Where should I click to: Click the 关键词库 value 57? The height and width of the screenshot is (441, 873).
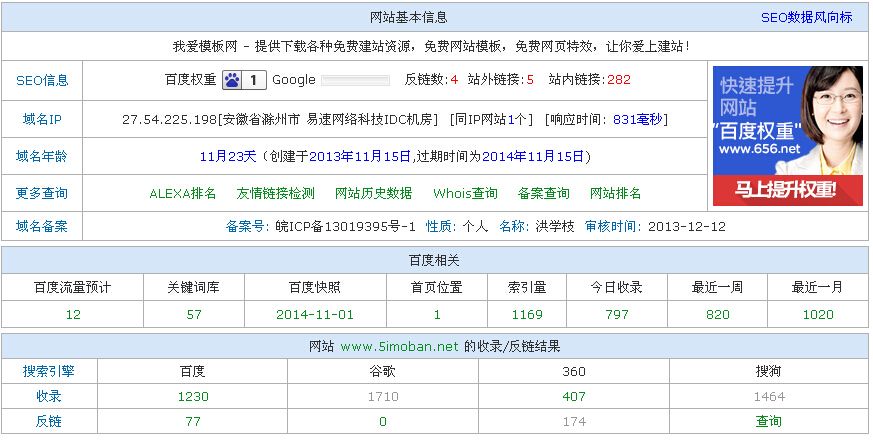point(194,315)
